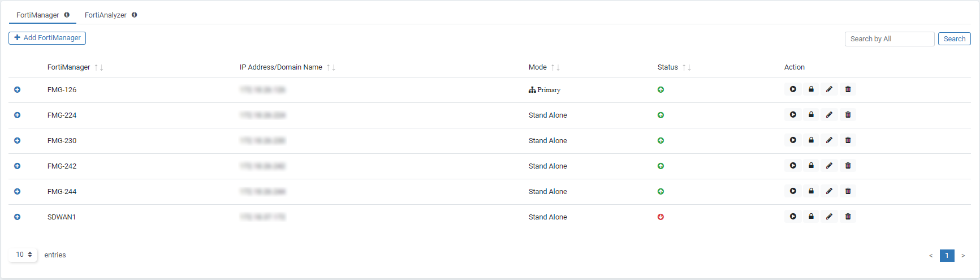
Task: Expand the FMG-244 row details
Action: [x=17, y=192]
